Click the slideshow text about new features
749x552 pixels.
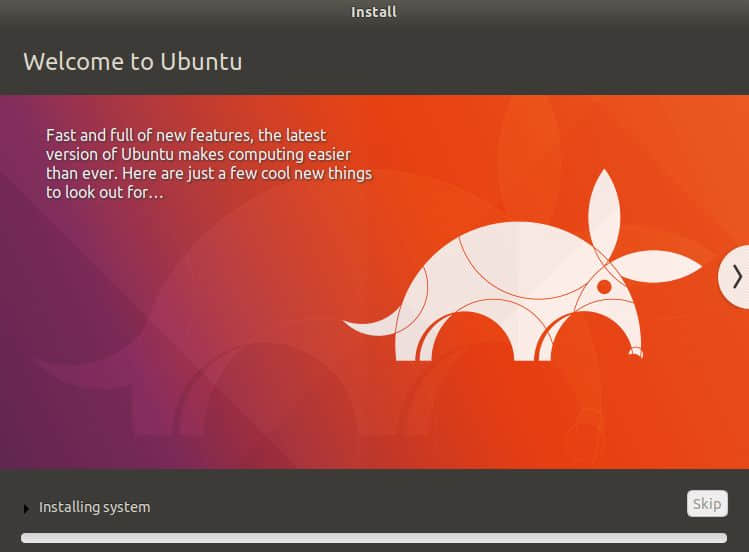click(x=208, y=163)
